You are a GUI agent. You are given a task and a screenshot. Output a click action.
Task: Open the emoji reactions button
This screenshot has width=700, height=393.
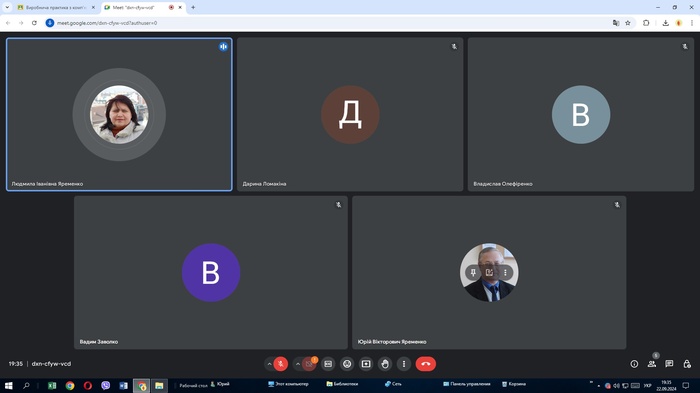point(347,364)
